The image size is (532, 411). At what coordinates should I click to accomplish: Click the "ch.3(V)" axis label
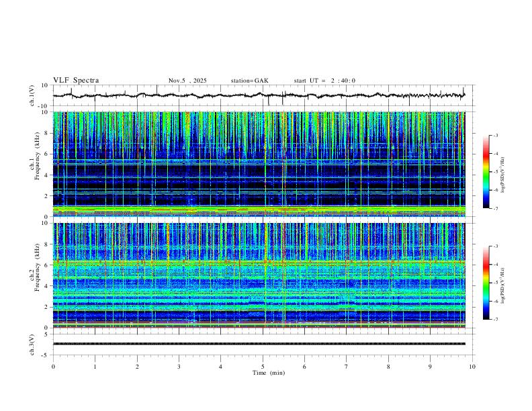pyautogui.click(x=32, y=345)
